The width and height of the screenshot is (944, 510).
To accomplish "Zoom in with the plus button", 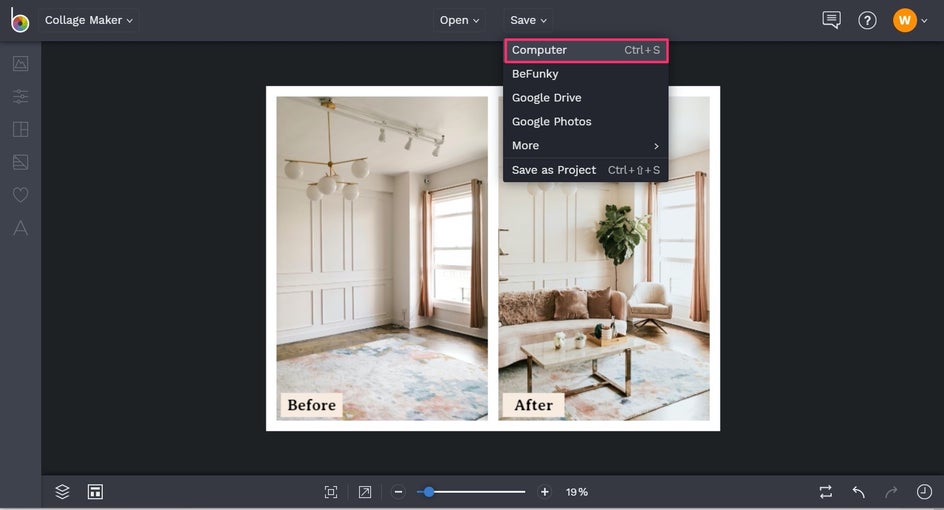I will (x=544, y=492).
